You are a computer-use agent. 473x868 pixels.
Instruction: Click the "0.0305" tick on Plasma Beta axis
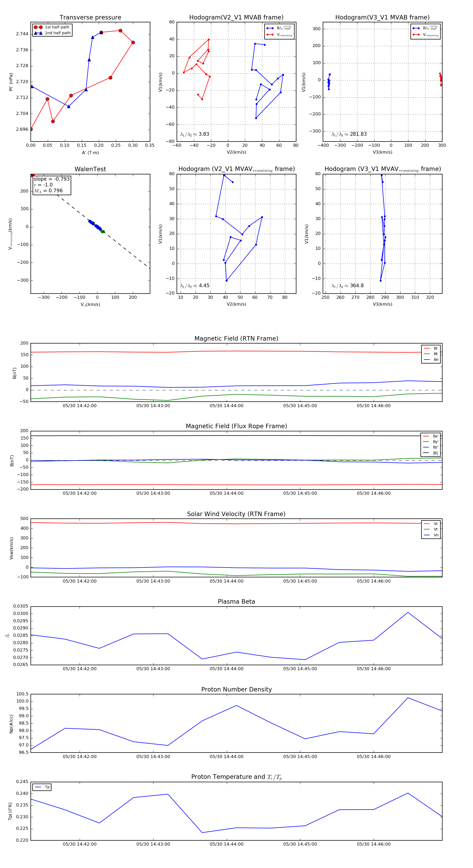[20, 606]
